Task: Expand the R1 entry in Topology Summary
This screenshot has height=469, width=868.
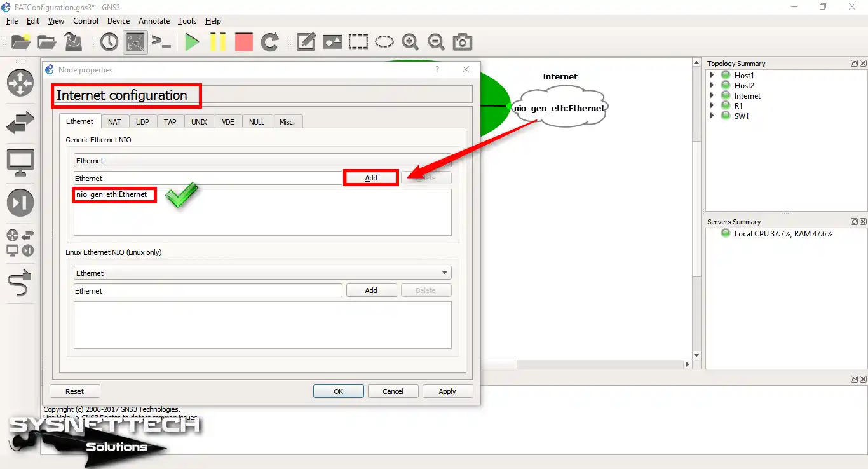Action: coord(712,105)
